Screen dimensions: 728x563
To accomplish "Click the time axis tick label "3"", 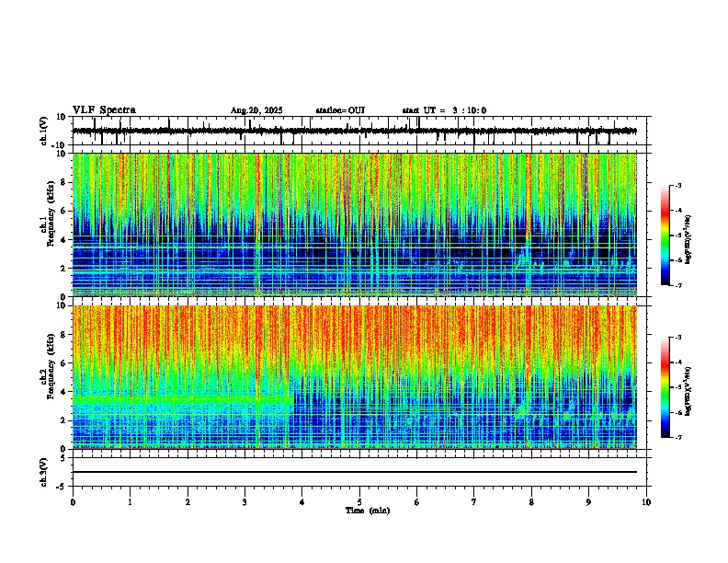I will [245, 502].
